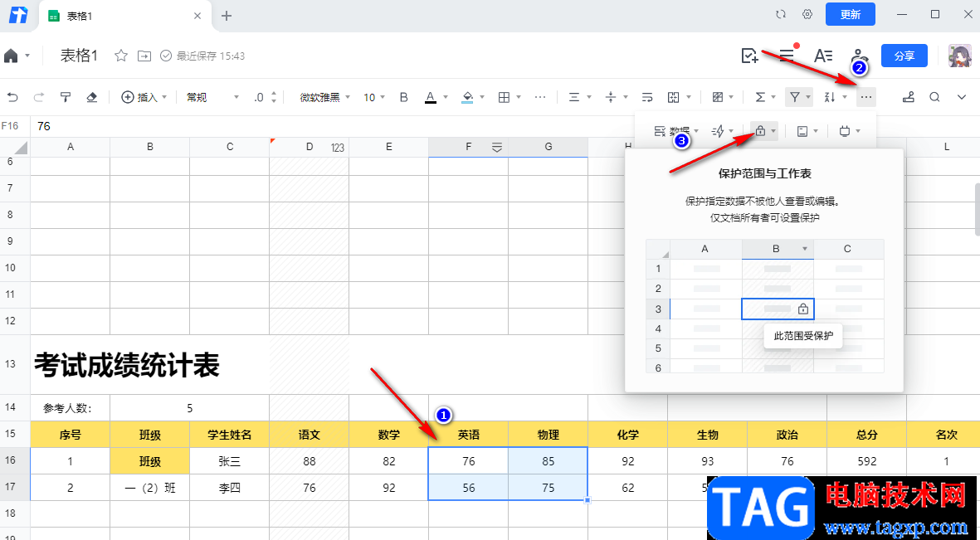Viewport: 980px width, 540px height.
Task: Toggle text wrap icon
Action: [647, 97]
